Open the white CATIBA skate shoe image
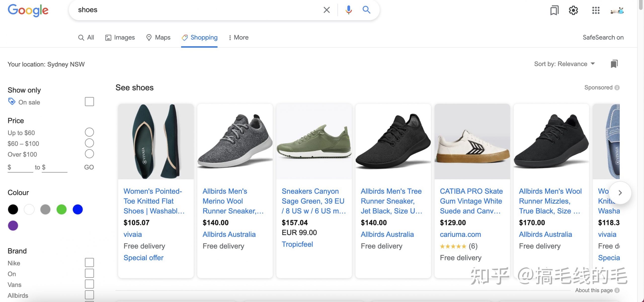Screen dimensions: 644x302 coord(472,142)
